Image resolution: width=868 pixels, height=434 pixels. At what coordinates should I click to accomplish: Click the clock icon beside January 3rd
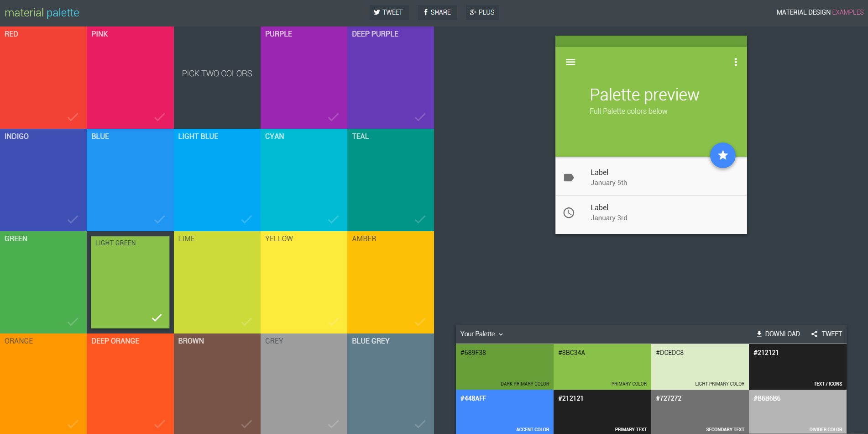pyautogui.click(x=569, y=213)
